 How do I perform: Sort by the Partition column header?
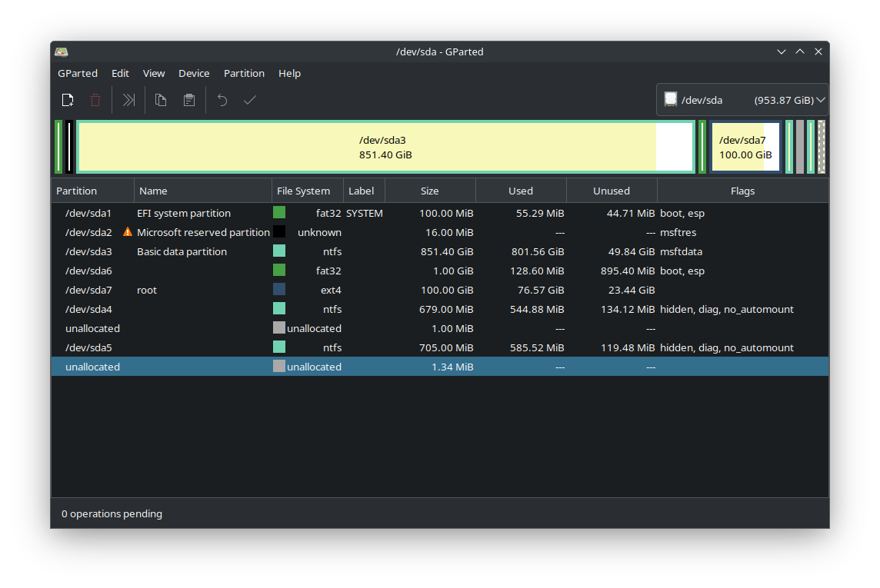92,191
